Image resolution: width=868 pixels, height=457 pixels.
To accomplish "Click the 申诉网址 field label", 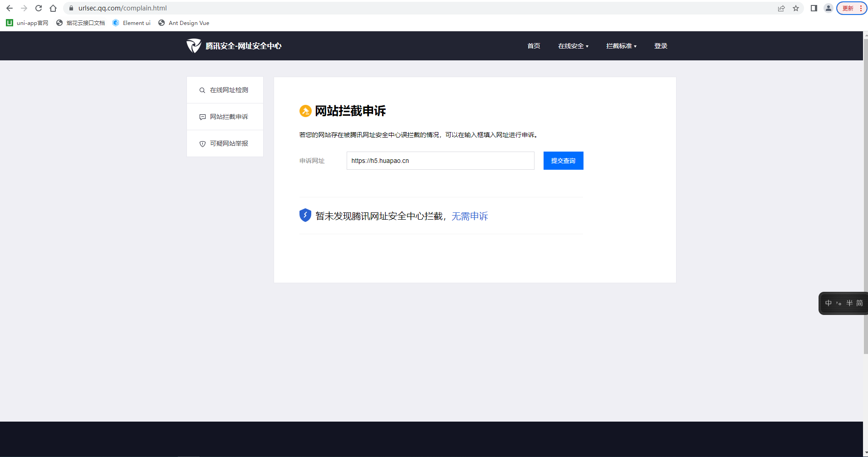I will tap(312, 161).
